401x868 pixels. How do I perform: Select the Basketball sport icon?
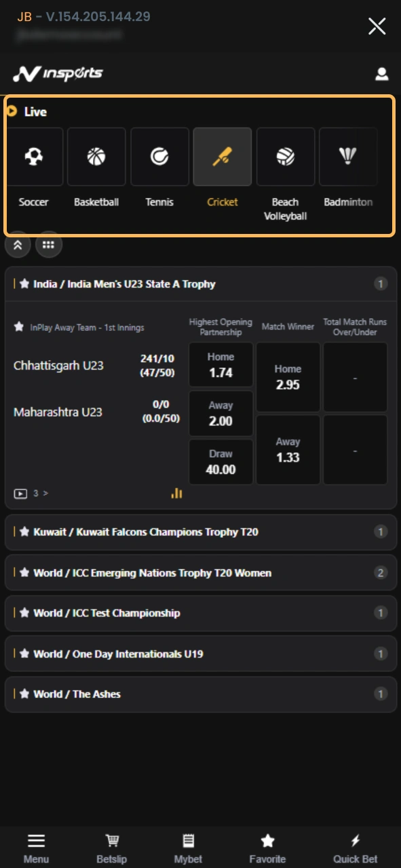[96, 157]
